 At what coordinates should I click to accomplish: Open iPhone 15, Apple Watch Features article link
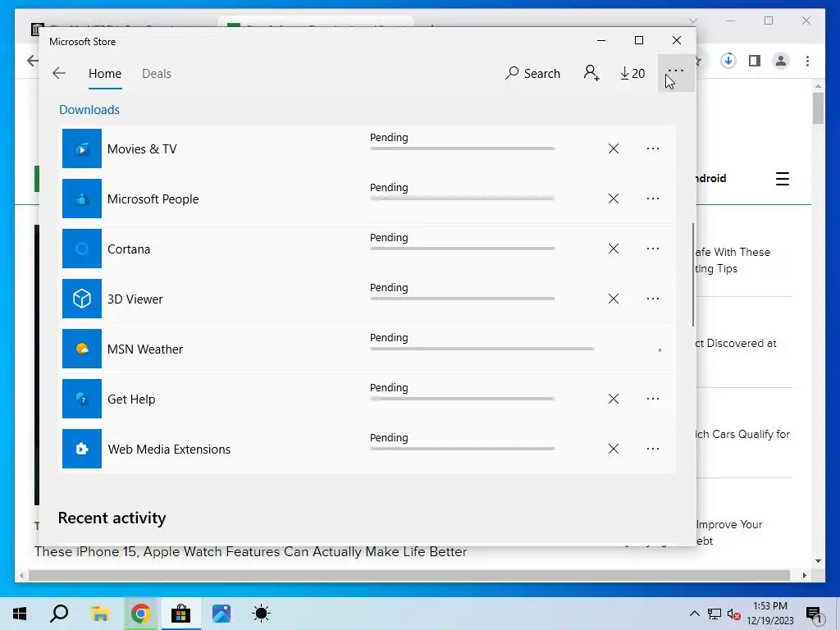pos(251,552)
